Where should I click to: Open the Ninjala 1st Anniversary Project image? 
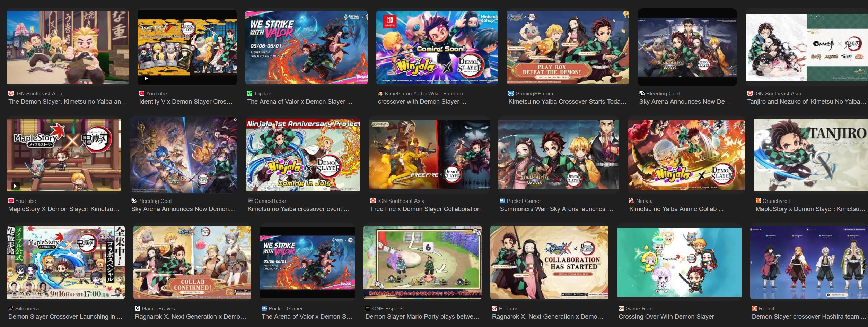point(303,155)
